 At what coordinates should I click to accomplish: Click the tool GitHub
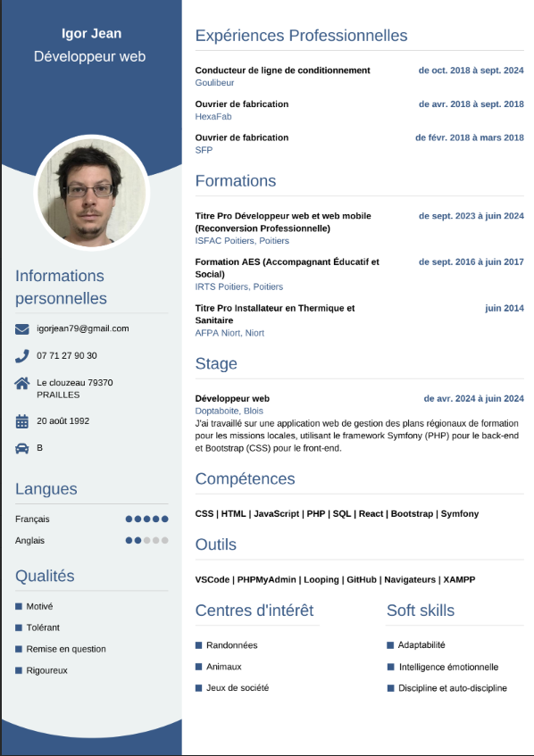(x=362, y=579)
